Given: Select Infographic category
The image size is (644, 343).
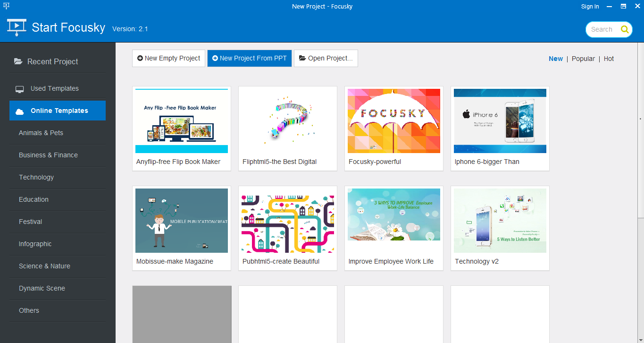Looking at the screenshot, I should click(x=58, y=244).
